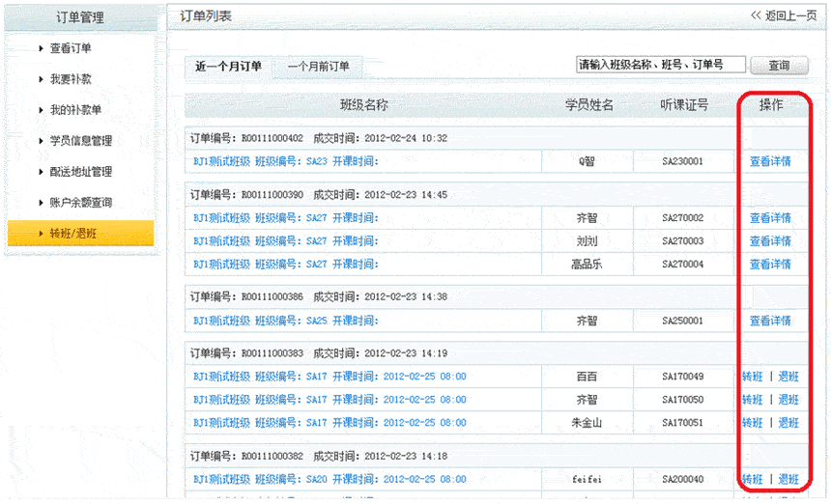
Task: Click 退班 for student 朱金山
Action: [x=788, y=423]
